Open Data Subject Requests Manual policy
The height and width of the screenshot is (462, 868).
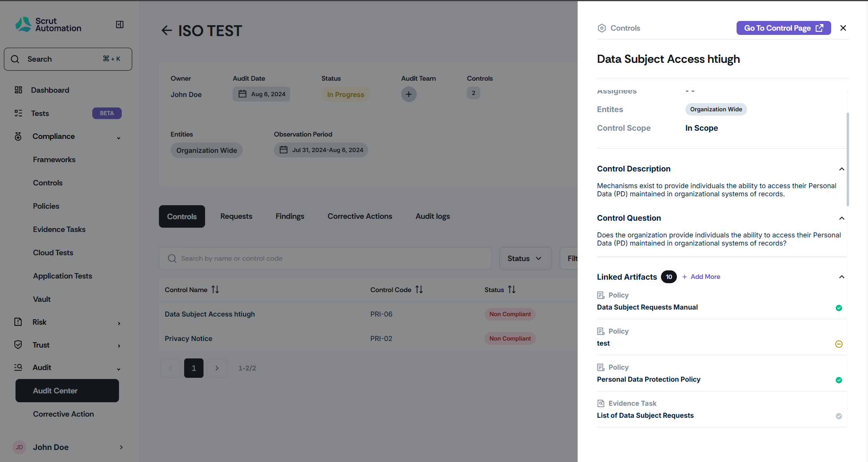647,307
